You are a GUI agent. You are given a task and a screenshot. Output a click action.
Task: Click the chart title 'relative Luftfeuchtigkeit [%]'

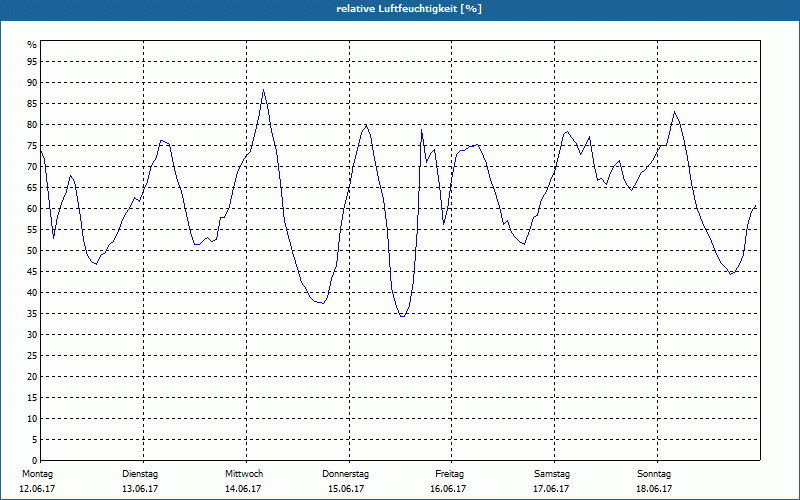coord(409,9)
